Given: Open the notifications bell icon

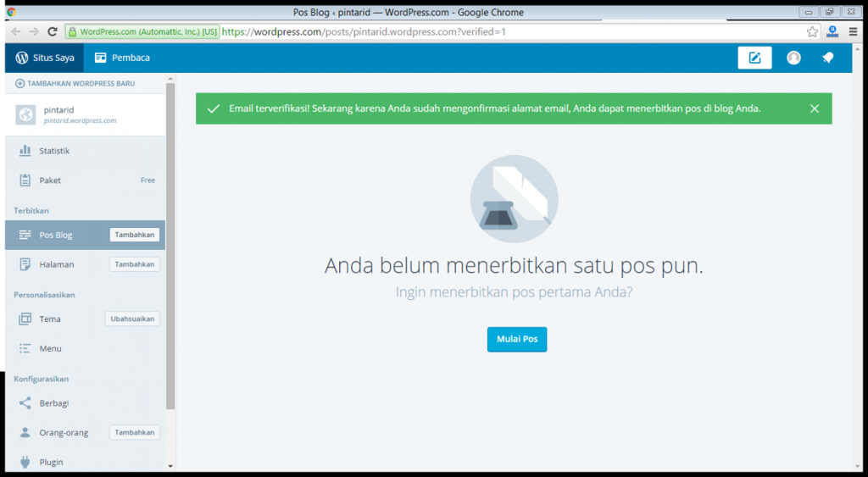Looking at the screenshot, I should click(x=828, y=58).
